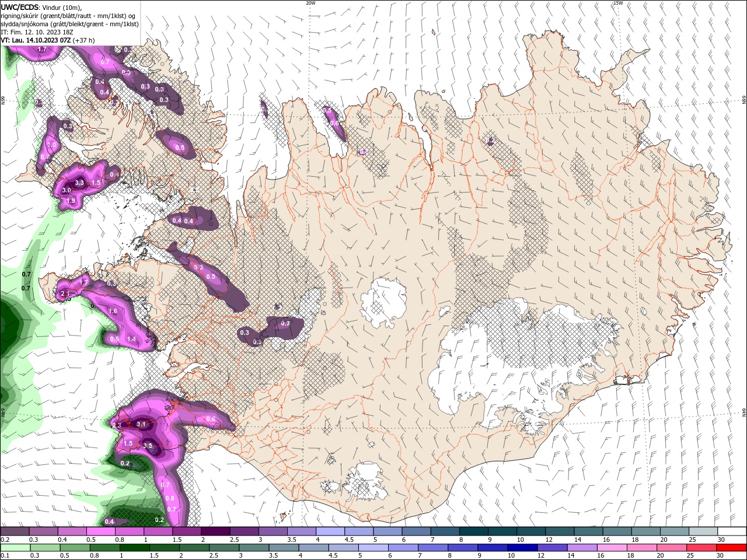Click the 0.2 label in upper snow legend
The image size is (747, 560).
5,540
